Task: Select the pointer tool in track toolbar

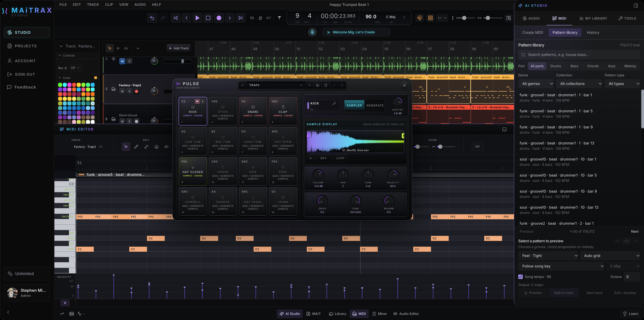Action: (x=110, y=48)
